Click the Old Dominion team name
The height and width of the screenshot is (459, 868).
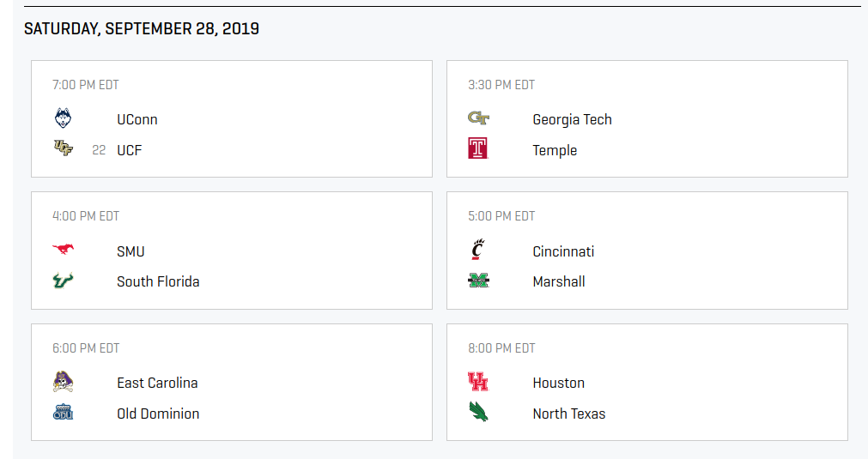coord(158,414)
